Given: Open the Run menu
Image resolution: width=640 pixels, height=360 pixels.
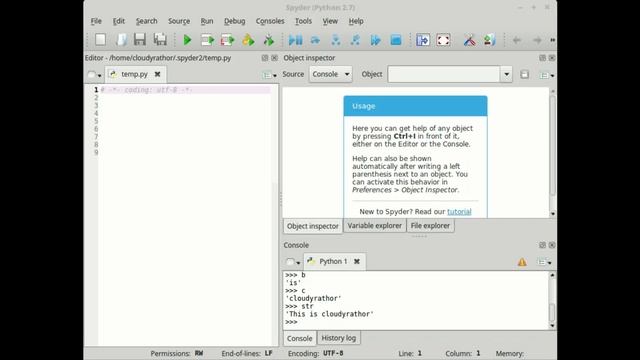Looking at the screenshot, I should (x=207, y=21).
